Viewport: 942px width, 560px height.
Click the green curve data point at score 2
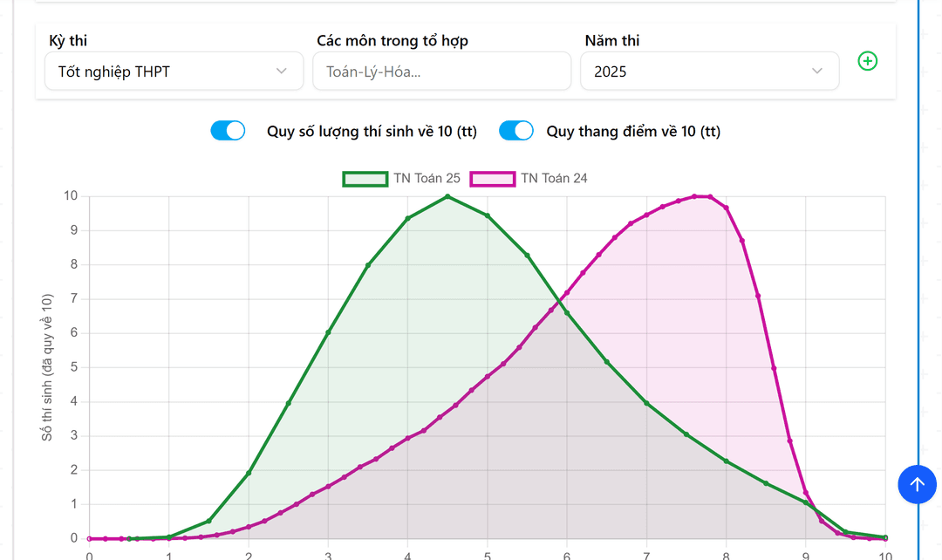(x=249, y=474)
